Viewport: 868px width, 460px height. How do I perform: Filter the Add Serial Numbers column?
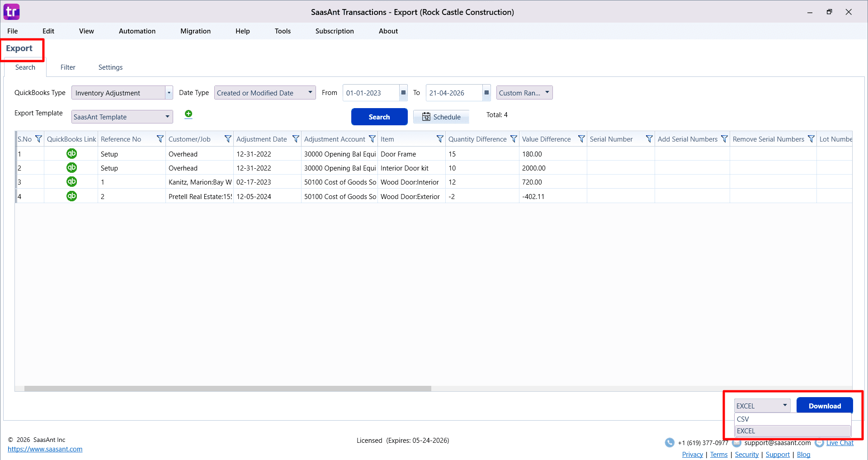(724, 139)
